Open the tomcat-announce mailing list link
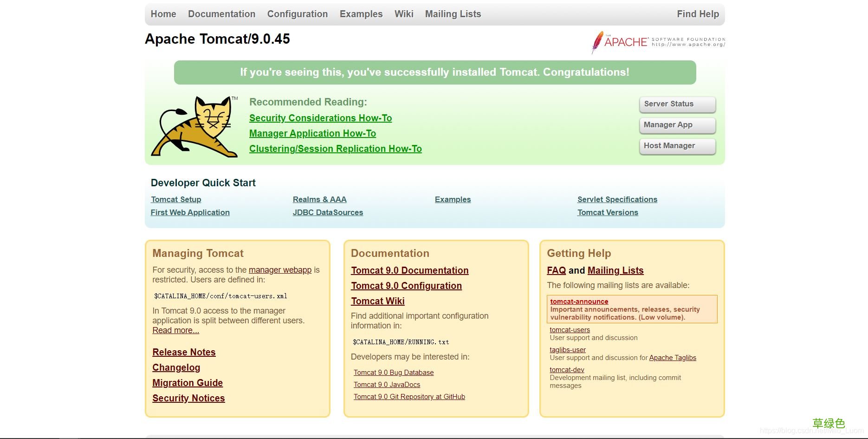The image size is (868, 439). 579,301
